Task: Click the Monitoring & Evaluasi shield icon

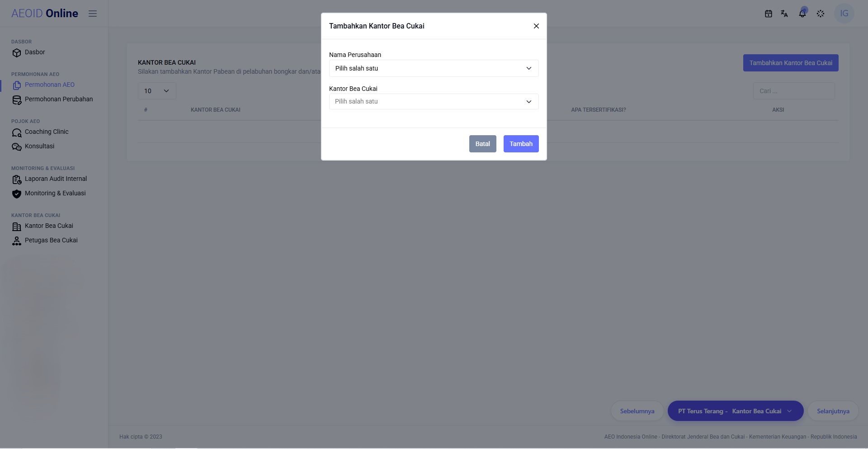Action: point(17,194)
